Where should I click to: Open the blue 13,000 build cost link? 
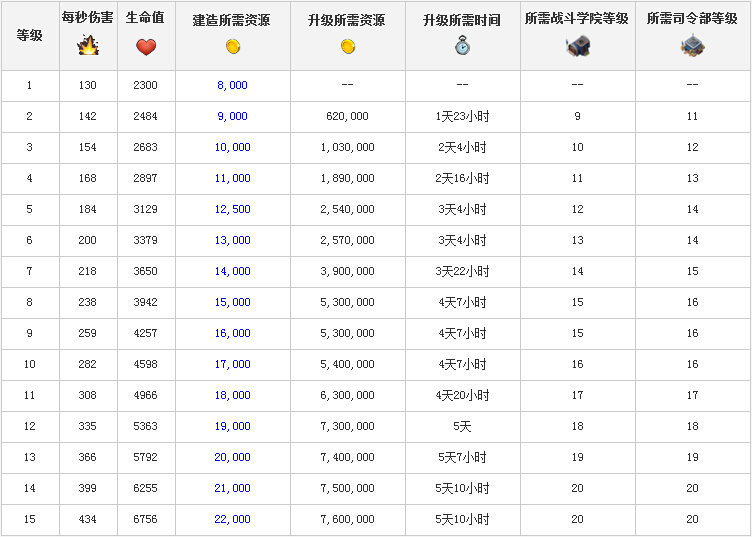pos(233,240)
